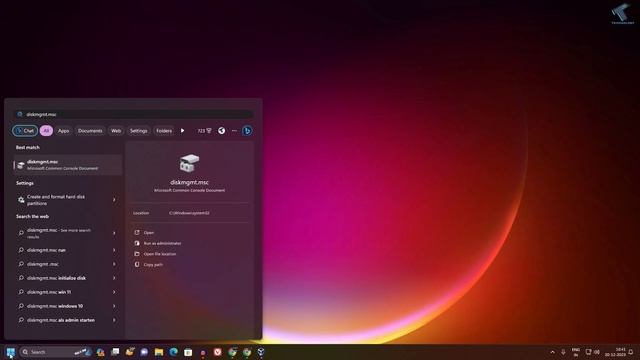The width and height of the screenshot is (640, 360).
Task: Open the clock and date in taskbar
Action: click(x=615, y=352)
